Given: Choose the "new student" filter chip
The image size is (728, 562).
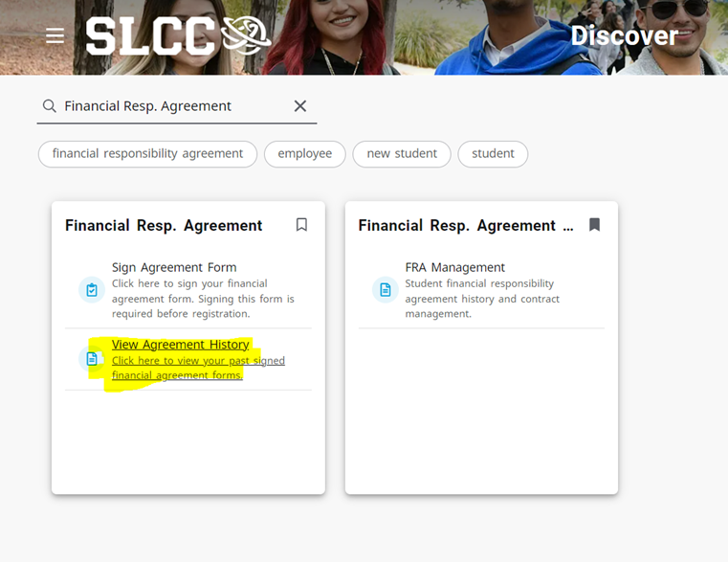Looking at the screenshot, I should [x=402, y=154].
